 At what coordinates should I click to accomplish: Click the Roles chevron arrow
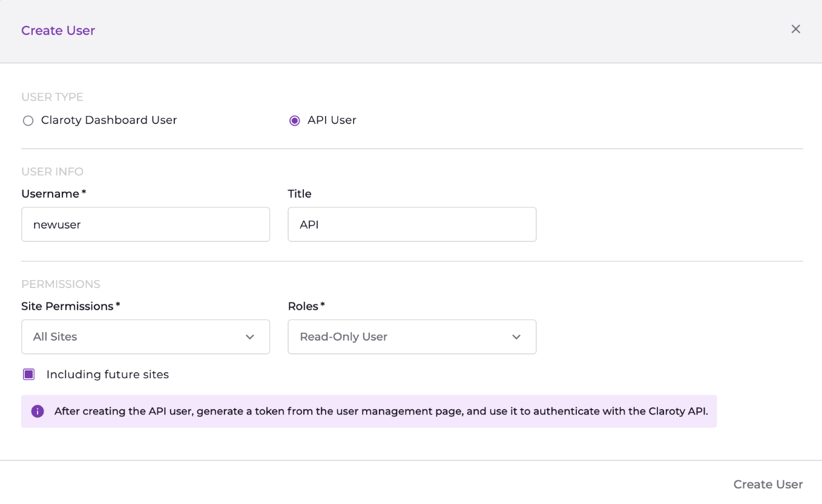[x=516, y=337]
